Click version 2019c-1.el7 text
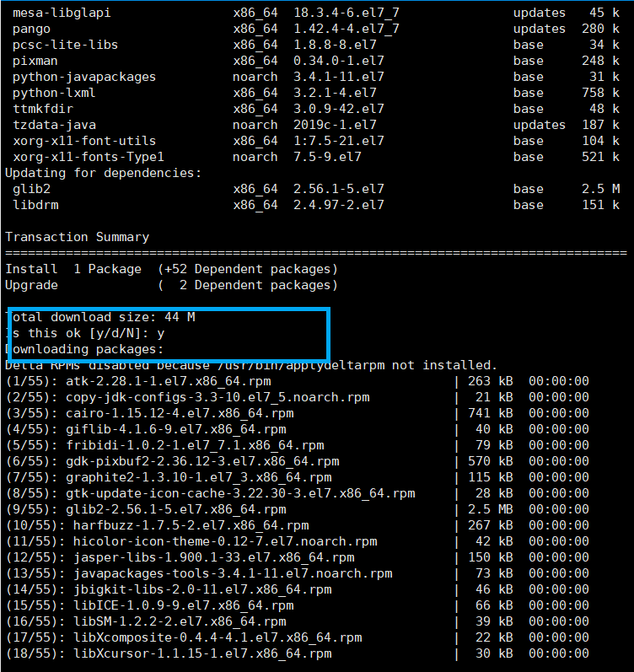 (x=335, y=125)
